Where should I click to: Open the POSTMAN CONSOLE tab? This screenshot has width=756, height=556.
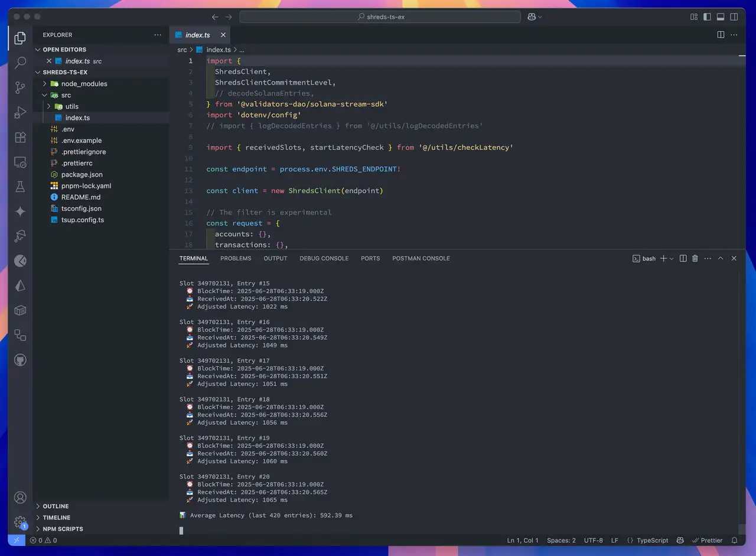[x=421, y=258]
